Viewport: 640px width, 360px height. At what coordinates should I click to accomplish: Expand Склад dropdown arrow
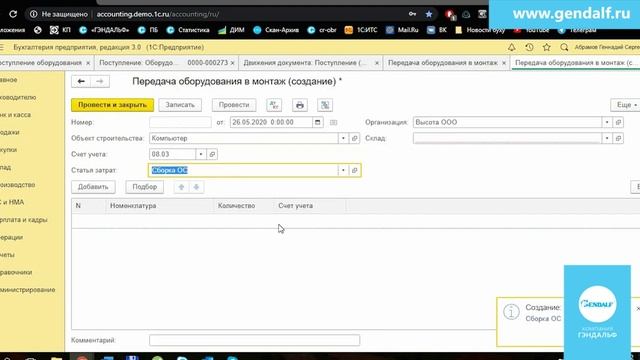click(607, 138)
